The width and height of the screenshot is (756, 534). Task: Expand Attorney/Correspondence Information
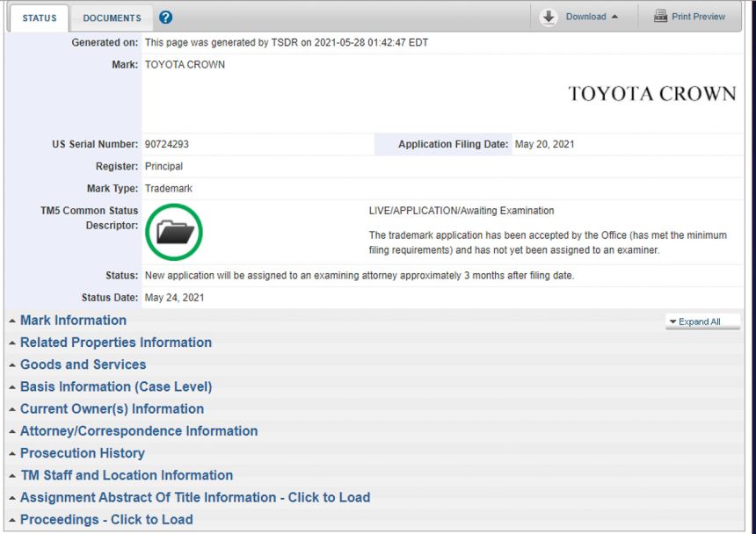(x=138, y=431)
